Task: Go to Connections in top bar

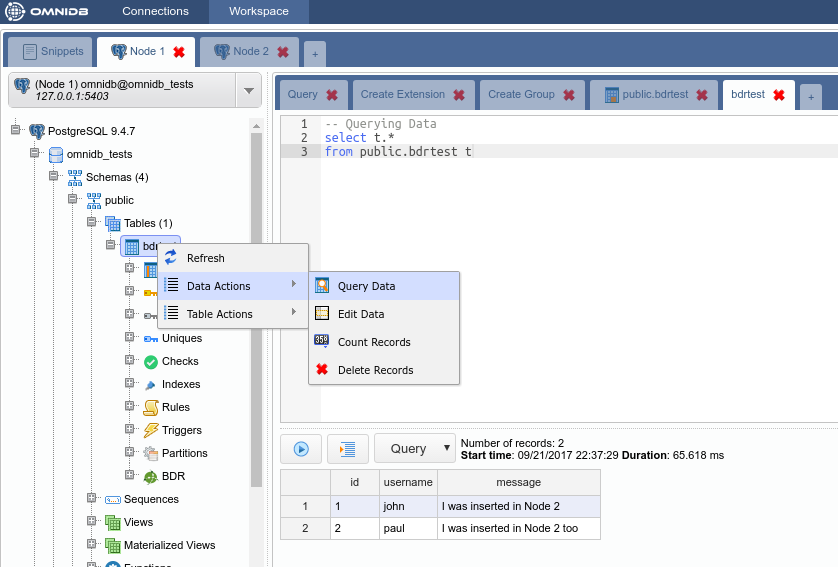Action: coord(155,12)
